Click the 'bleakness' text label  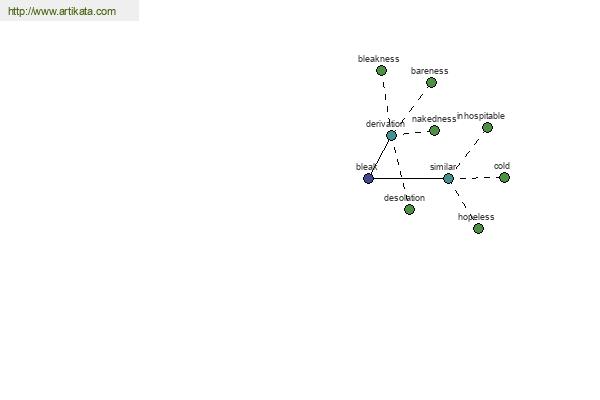(x=378, y=59)
